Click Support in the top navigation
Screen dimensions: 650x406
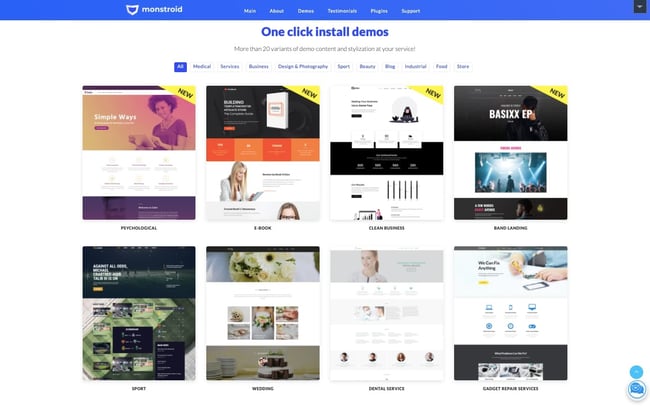[410, 11]
